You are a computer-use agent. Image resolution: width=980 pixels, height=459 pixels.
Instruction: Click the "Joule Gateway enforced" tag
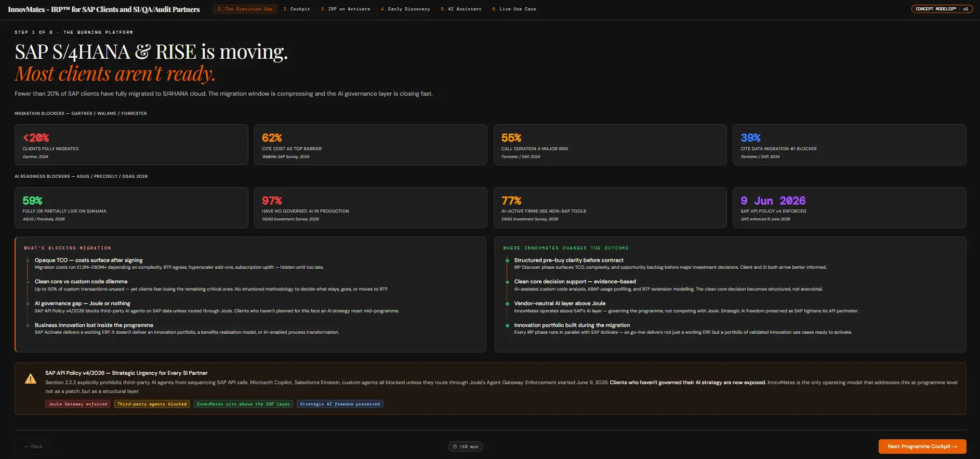click(78, 404)
